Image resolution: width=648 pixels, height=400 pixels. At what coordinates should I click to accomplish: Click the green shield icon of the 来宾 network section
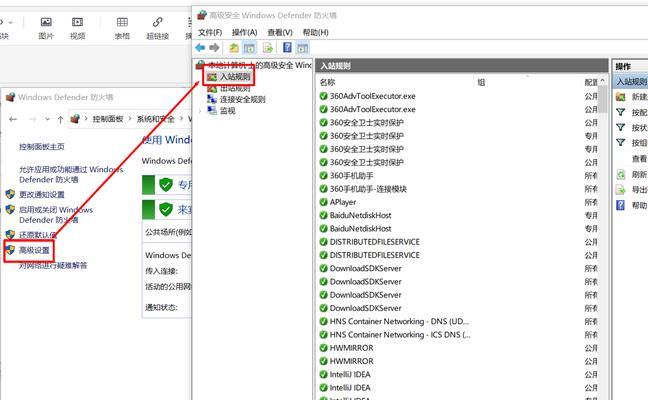coord(166,210)
